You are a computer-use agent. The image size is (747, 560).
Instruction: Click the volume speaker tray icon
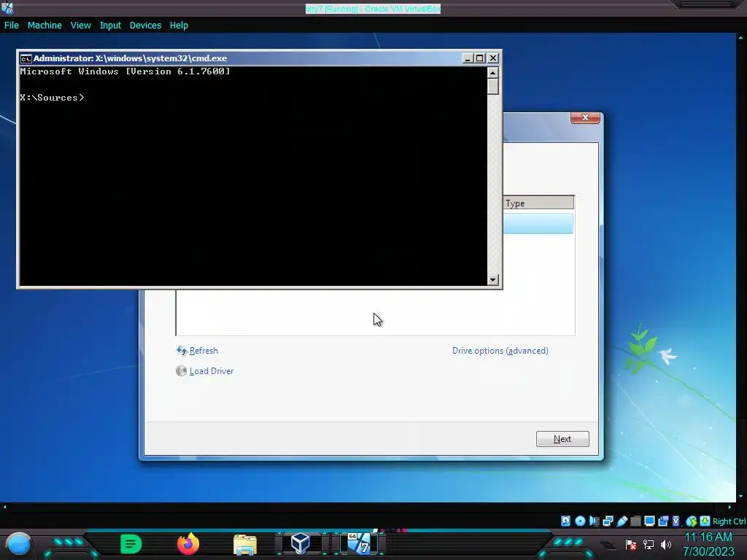[x=665, y=544]
